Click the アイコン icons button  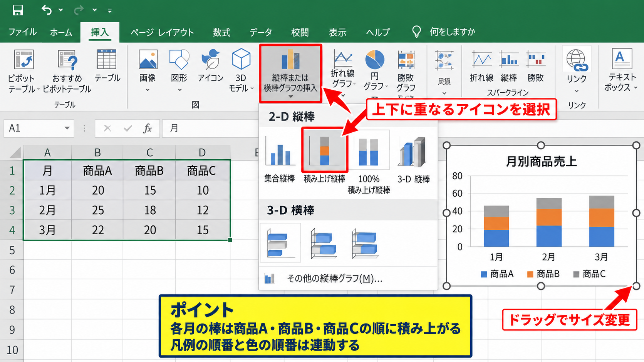[x=210, y=59]
